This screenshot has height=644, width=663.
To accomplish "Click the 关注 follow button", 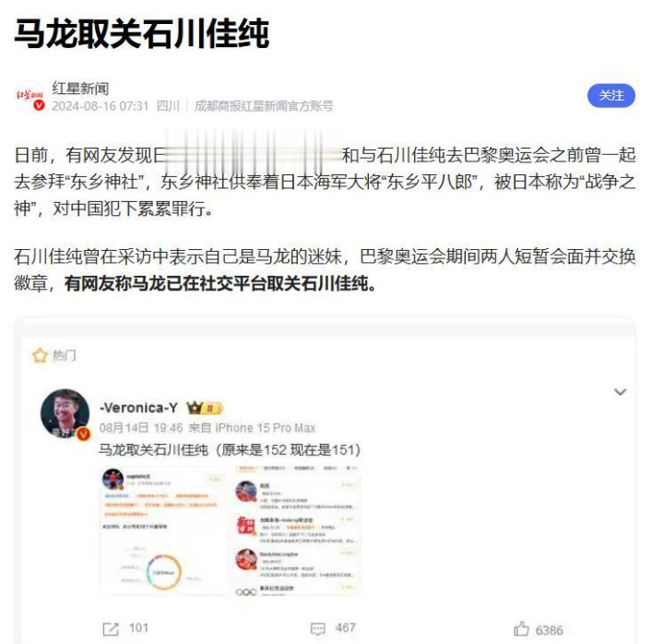I will click(x=611, y=96).
